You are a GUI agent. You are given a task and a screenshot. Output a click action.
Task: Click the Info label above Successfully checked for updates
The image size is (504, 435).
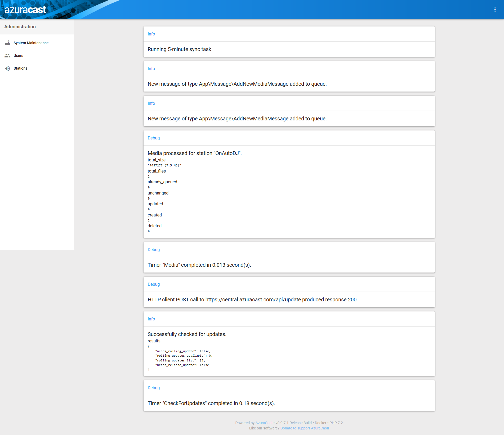point(151,319)
